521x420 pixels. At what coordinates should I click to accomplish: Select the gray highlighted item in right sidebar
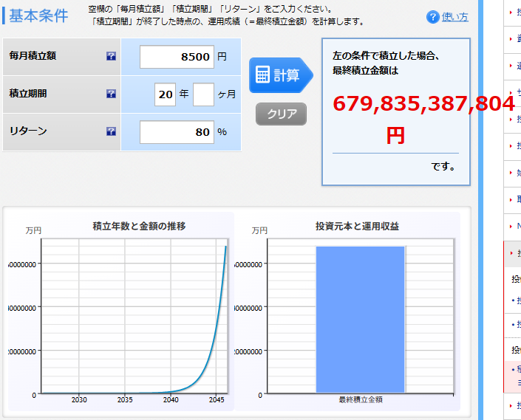point(513,253)
